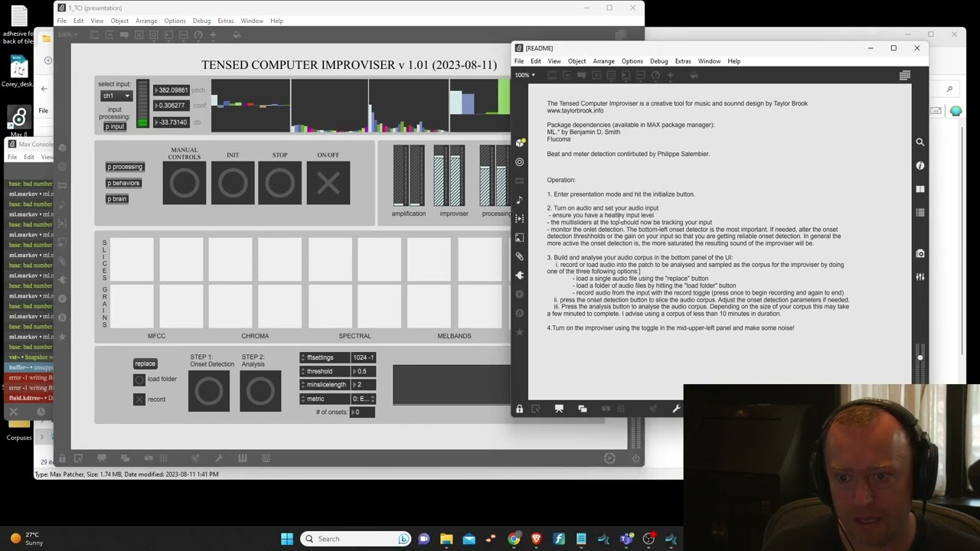Screen dimensions: 980x551
Task: Open the p processing subpatcher
Action: coord(125,167)
